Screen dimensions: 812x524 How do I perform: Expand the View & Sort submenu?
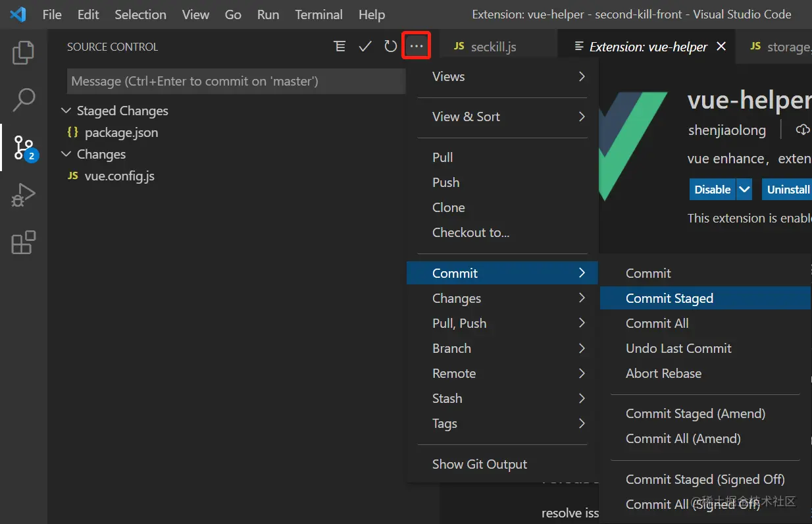[x=503, y=117]
